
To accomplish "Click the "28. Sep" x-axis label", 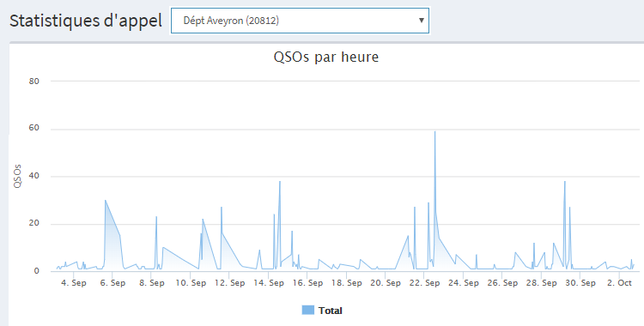I will click(541, 283).
